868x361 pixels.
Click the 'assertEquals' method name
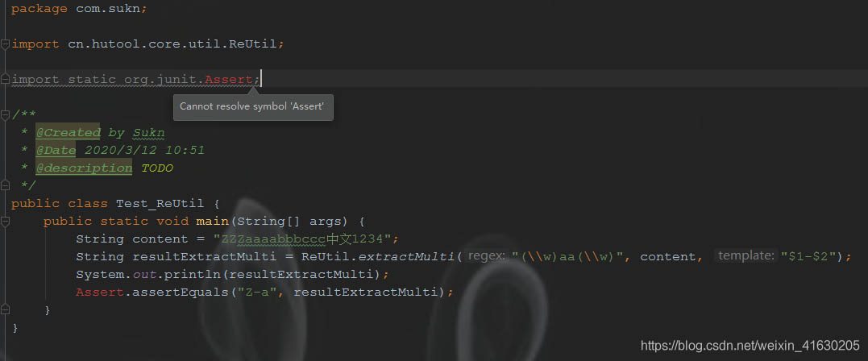tap(181, 293)
